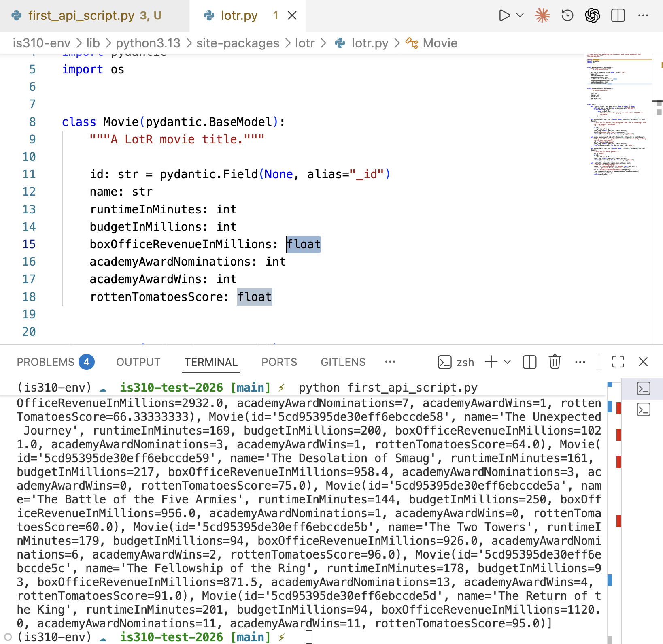The height and width of the screenshot is (644, 663).
Task: Split the terminal panel
Action: point(529,362)
